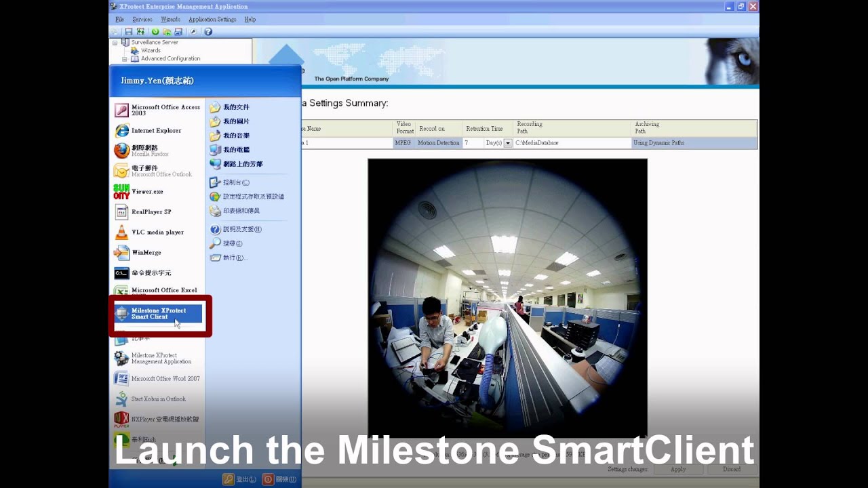Image resolution: width=868 pixels, height=488 pixels.
Task: Open 控制台(C) control panel
Action: tap(230, 182)
